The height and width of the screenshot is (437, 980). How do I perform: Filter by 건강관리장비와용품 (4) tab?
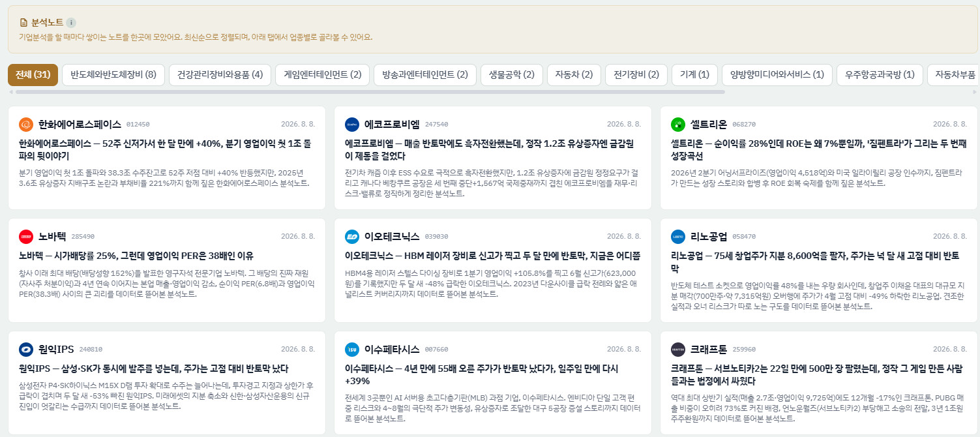[220, 74]
